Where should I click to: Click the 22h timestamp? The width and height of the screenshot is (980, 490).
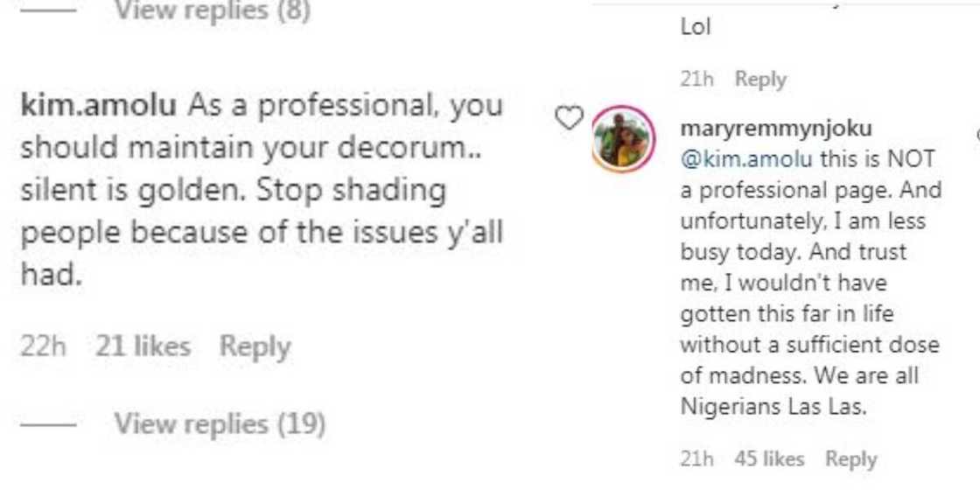point(43,346)
